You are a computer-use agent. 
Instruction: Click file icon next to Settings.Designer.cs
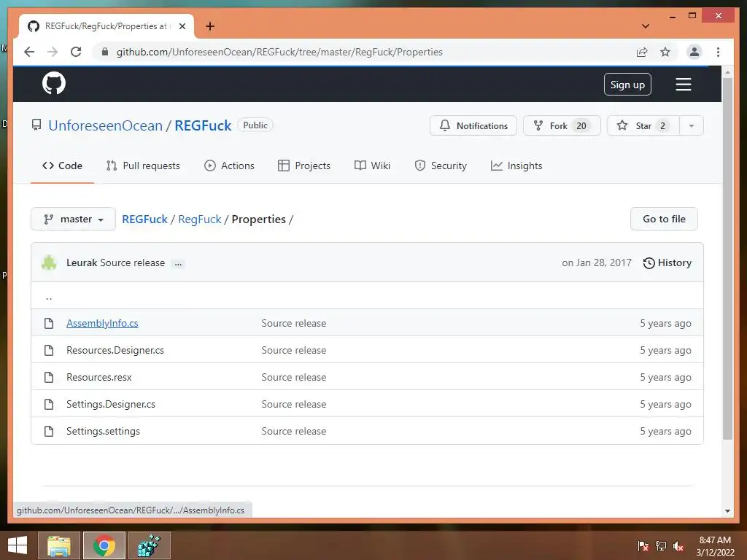(49, 404)
